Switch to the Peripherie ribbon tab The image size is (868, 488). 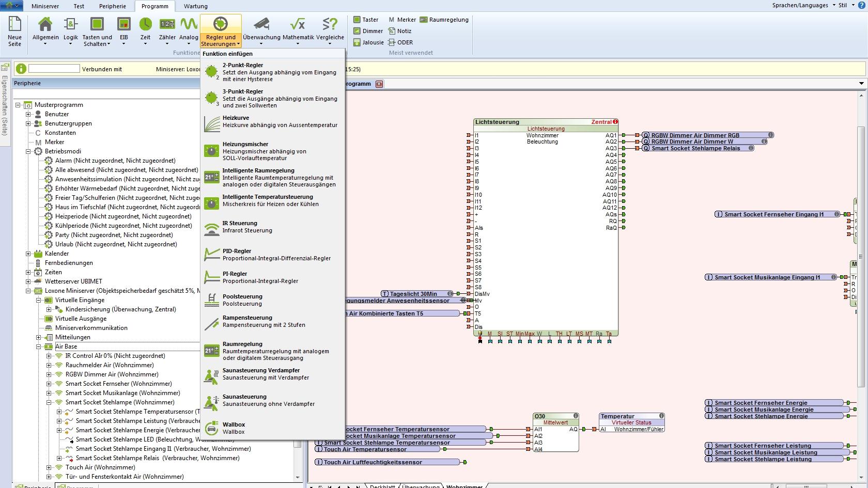point(112,6)
